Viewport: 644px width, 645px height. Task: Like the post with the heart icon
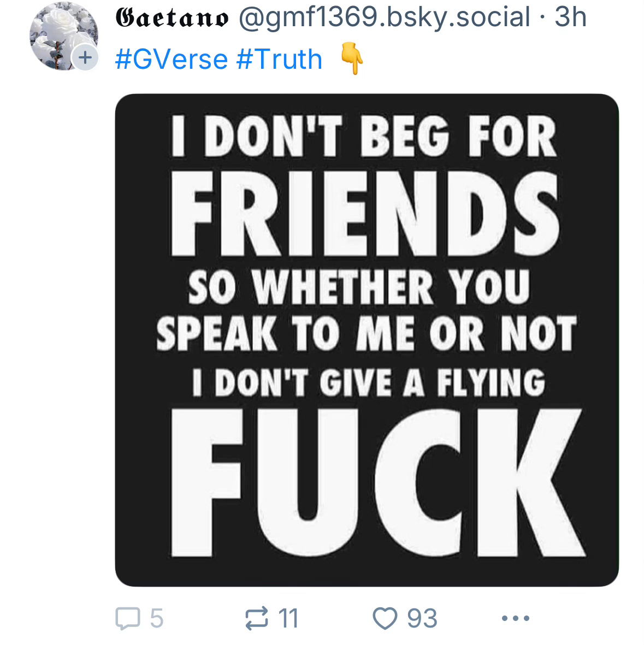coord(385,618)
